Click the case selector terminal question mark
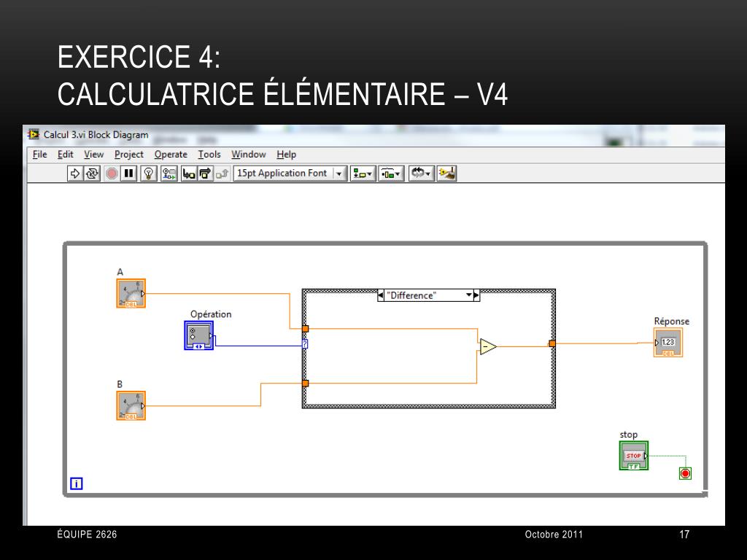The image size is (747, 560). (305, 344)
